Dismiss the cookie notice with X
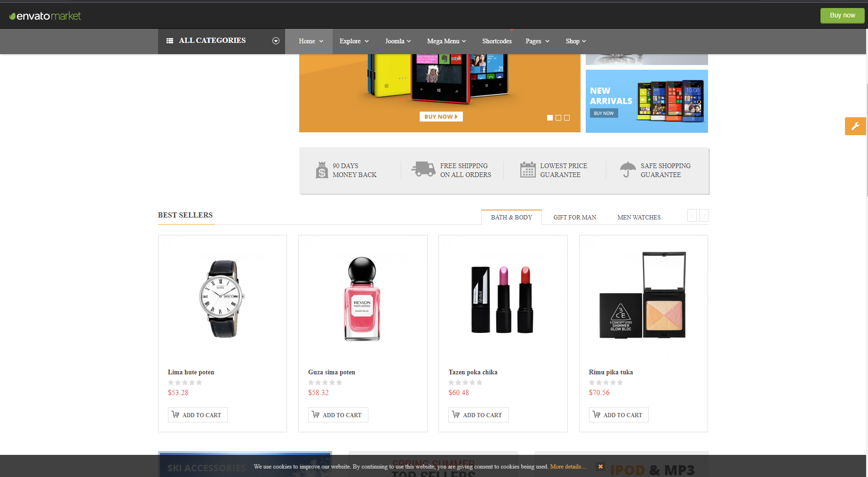The height and width of the screenshot is (477, 868). pyautogui.click(x=600, y=467)
